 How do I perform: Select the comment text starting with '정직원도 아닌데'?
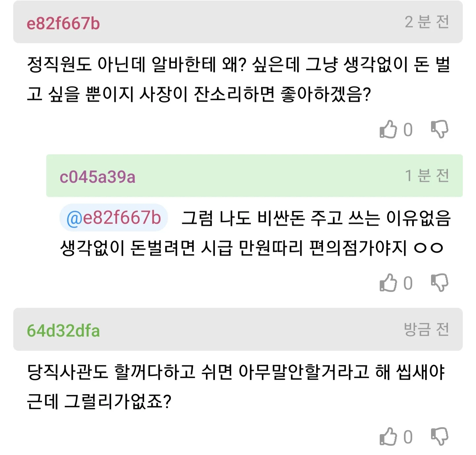[x=238, y=79]
